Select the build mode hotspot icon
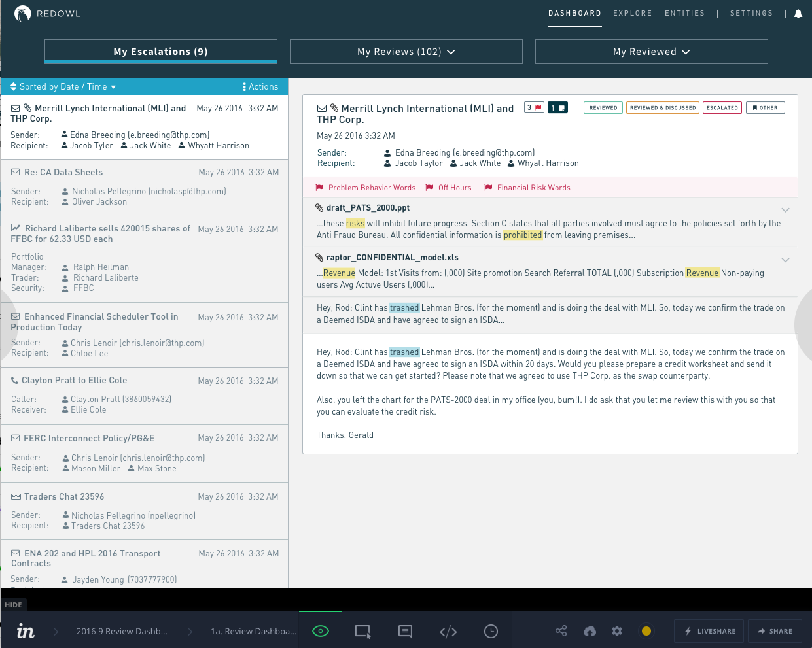Screen dimensions: 812x648 point(362,631)
